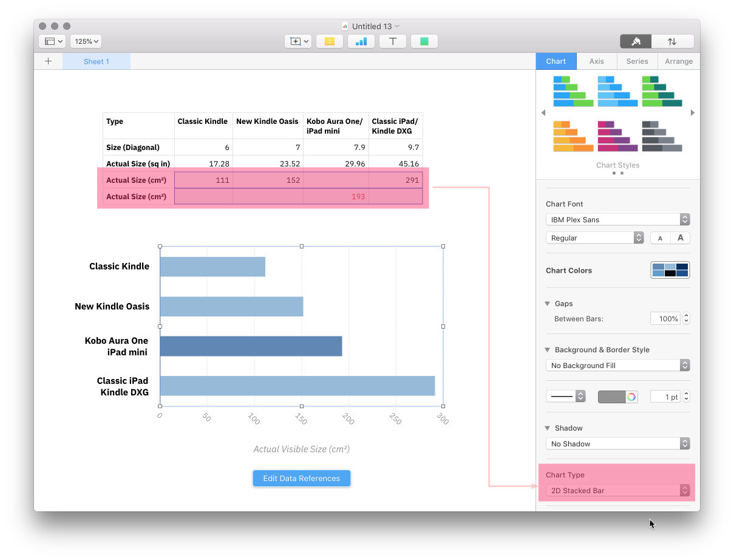The height and width of the screenshot is (560, 734).
Task: Add a new sheet with the plus button
Action: point(49,61)
